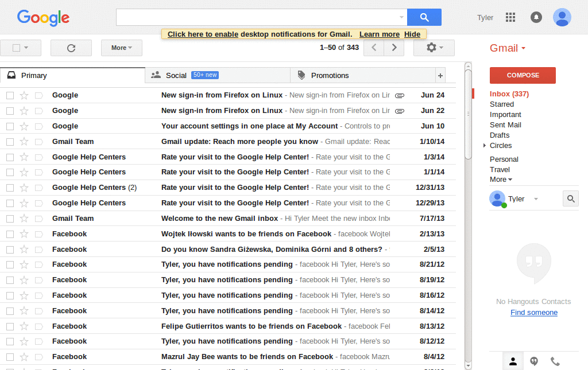Screen dimensions: 588x370
Task: Check the Gmail Team 7/17/13 email
Action: pyautogui.click(x=10, y=219)
